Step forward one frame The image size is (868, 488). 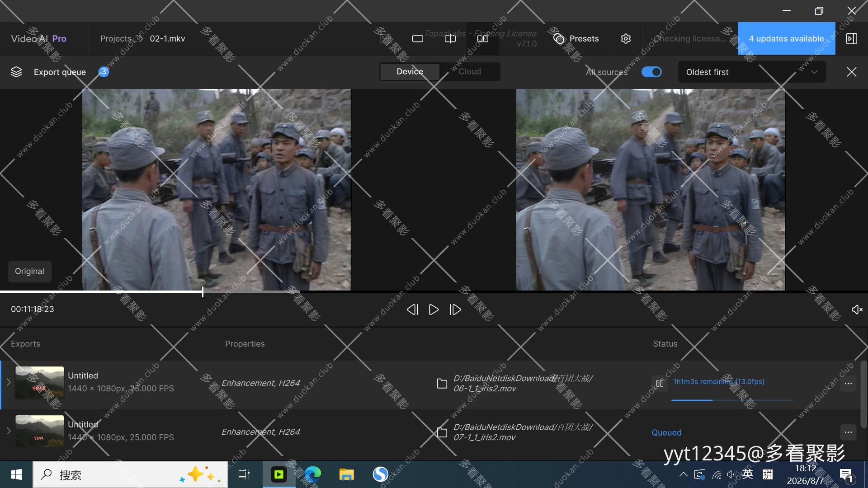456,310
